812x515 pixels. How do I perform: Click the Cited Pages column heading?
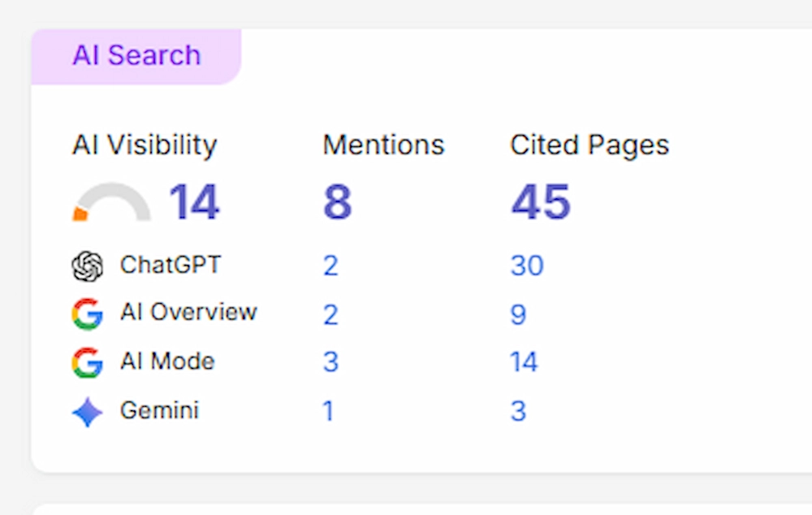pos(590,145)
